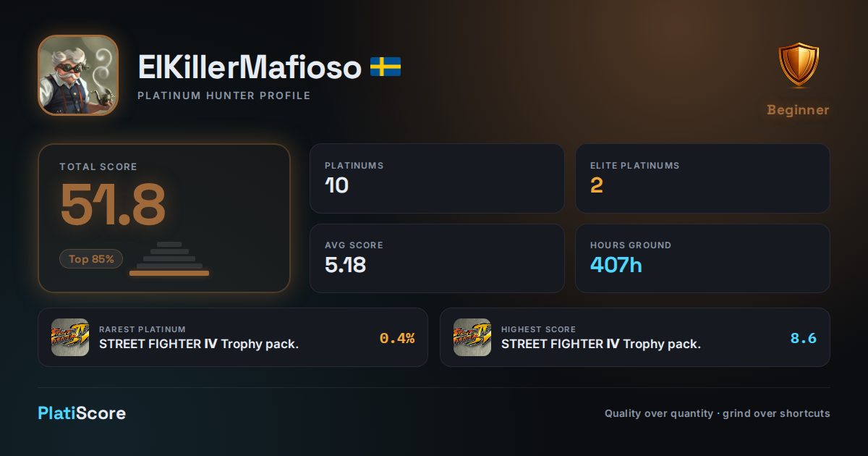
Task: Click the 0.4% rarity value
Action: tap(397, 338)
